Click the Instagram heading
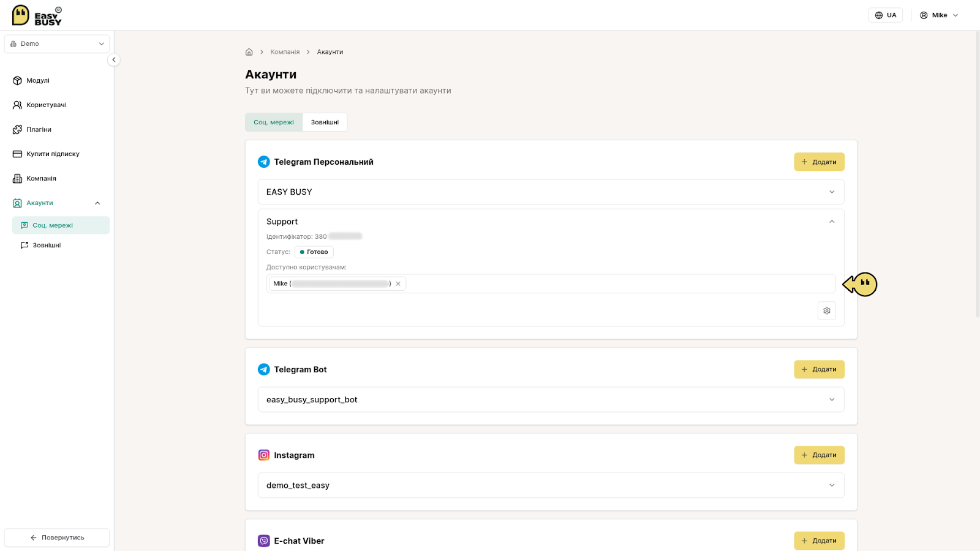980x551 pixels. coord(294,455)
